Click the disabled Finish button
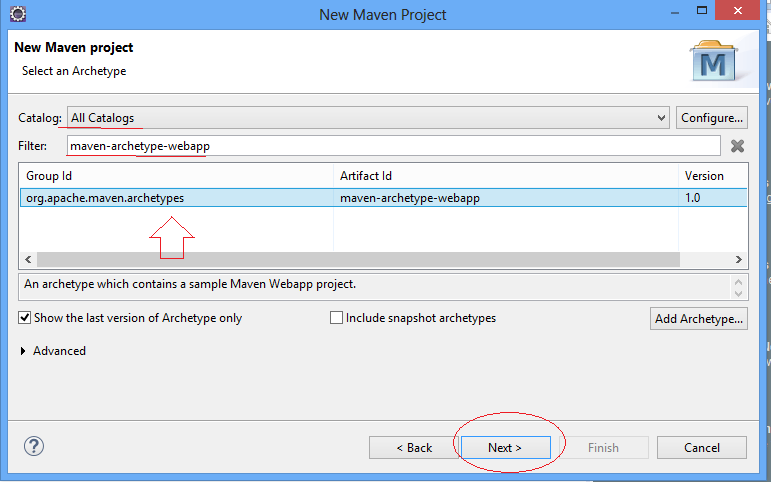This screenshot has height=482, width=771. point(603,448)
